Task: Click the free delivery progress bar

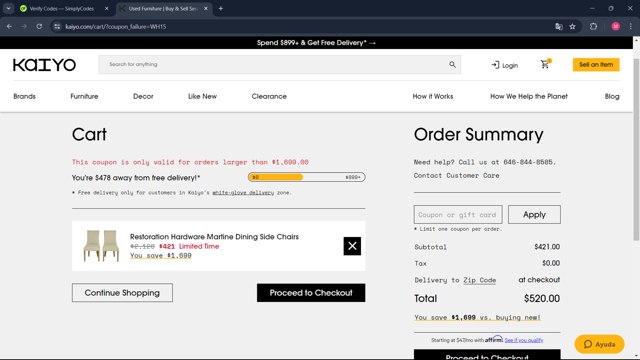Action: (x=307, y=177)
